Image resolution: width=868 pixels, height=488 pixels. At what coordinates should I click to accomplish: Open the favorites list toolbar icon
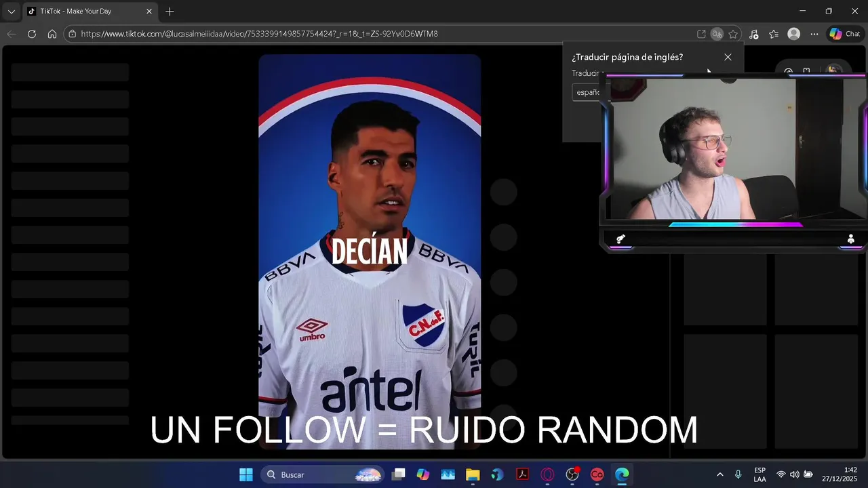click(774, 34)
